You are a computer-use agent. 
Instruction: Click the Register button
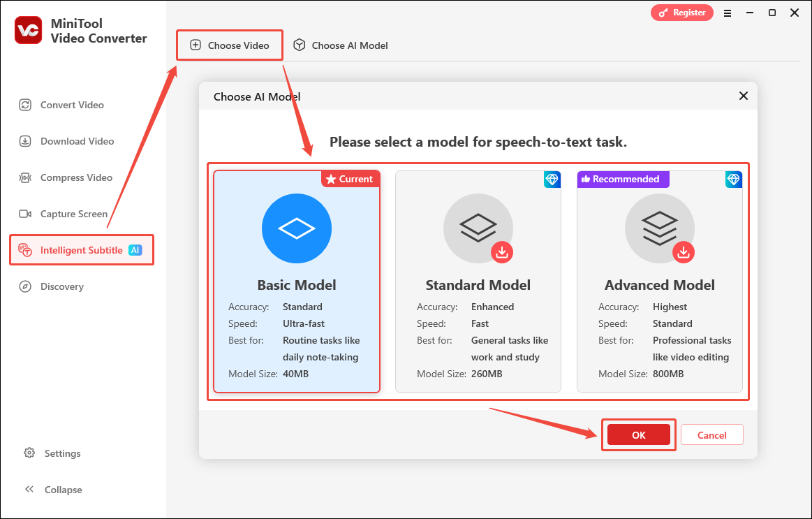coord(681,12)
